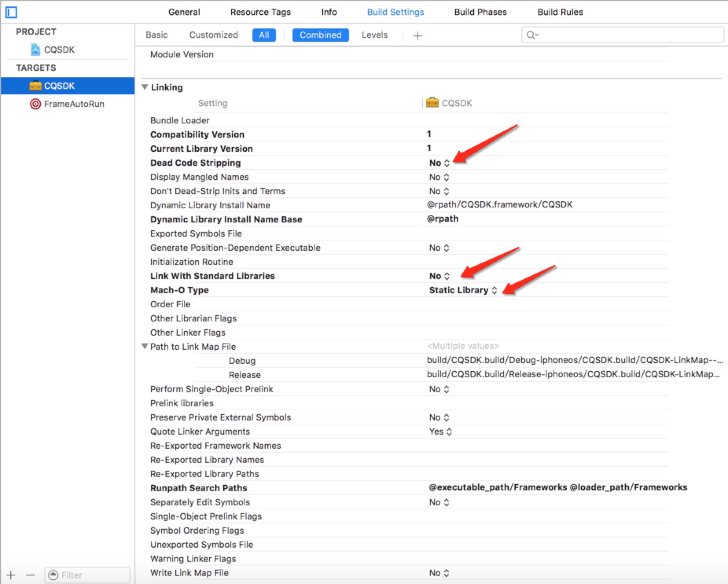The width and height of the screenshot is (728, 584).
Task: Change Link With Standard Libraries value
Action: pos(439,276)
